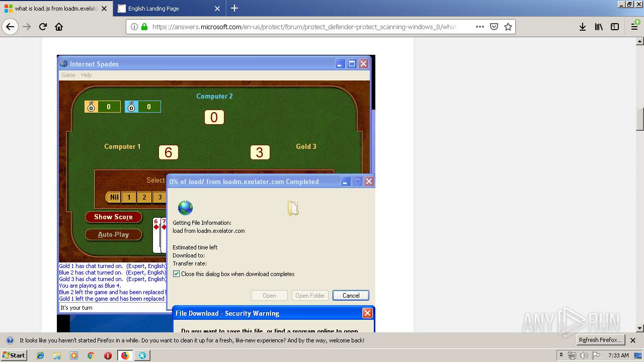Toggle the sidebar view
The width and height of the screenshot is (644, 362).
(x=615, y=27)
